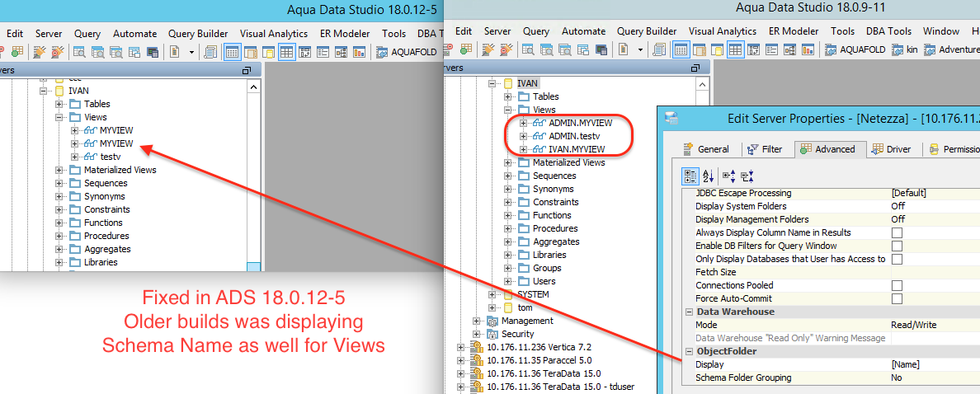Toggle the Force Auto-Commit checkbox
This screenshot has height=394, width=980.
897,298
